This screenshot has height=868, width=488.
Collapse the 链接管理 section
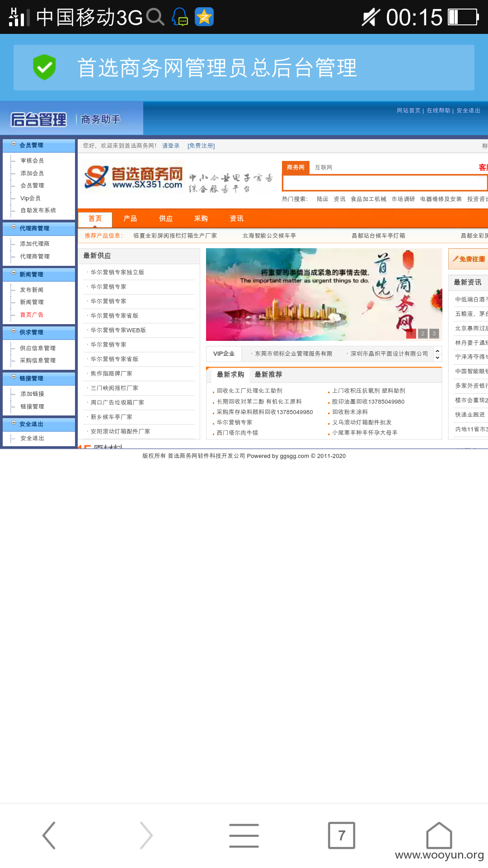point(14,377)
